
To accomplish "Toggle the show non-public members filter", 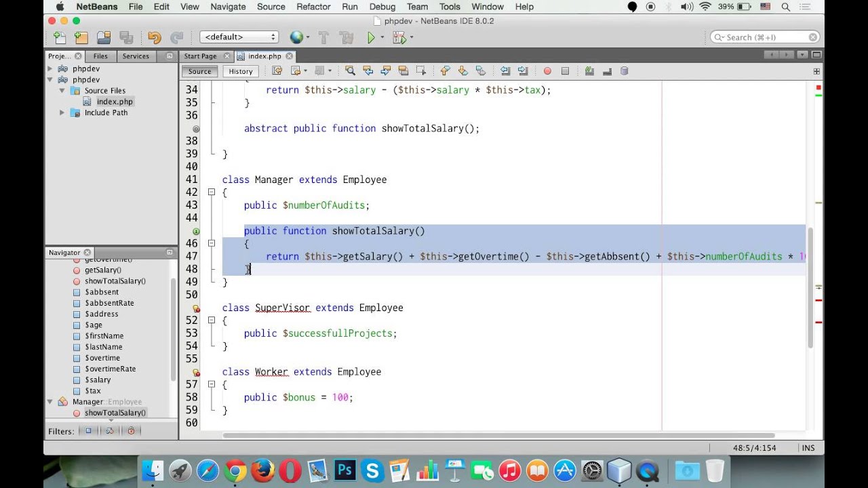I will click(x=131, y=430).
